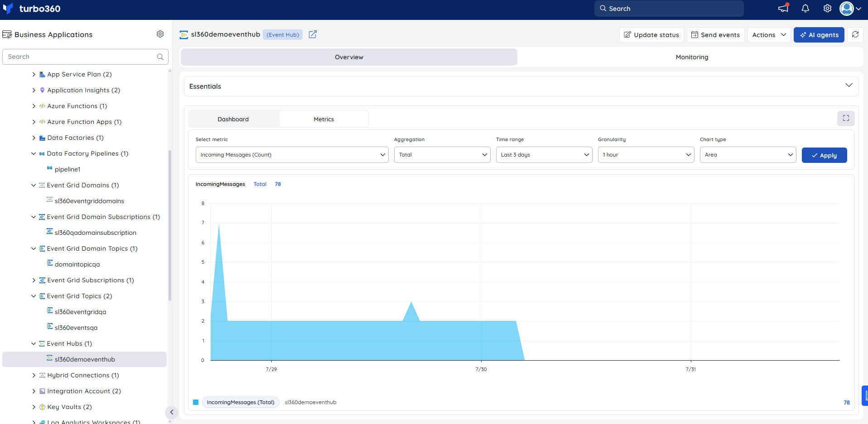The width and height of the screenshot is (868, 424).
Task: Collapse Event Grid Topics node
Action: [34, 296]
